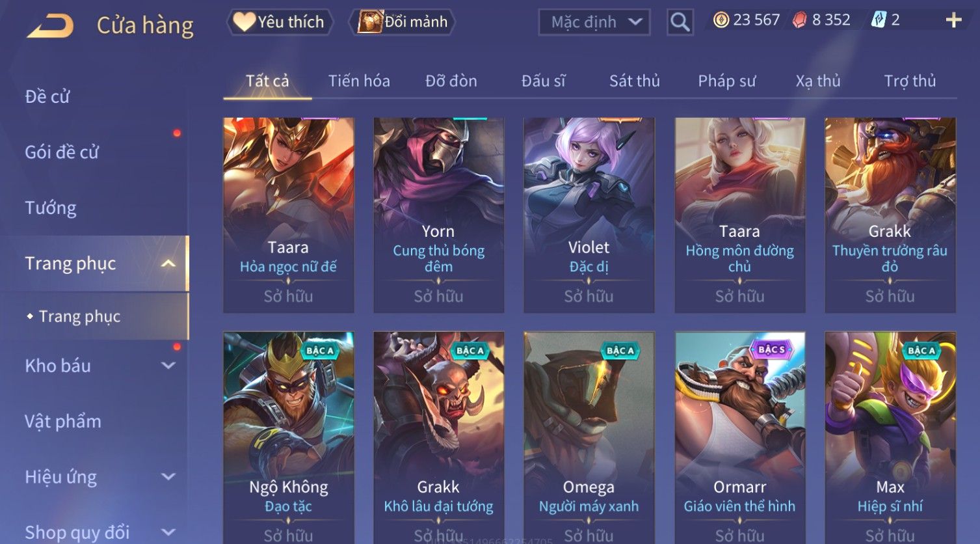
Task: Select Trang phục sub-item in sidebar
Action: (79, 316)
